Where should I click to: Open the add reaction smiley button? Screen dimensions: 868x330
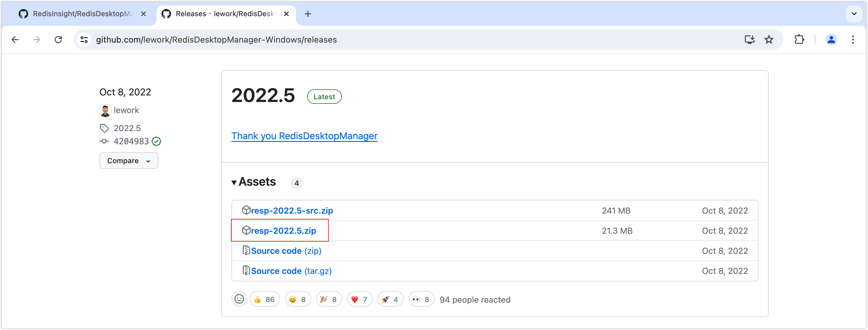click(239, 299)
